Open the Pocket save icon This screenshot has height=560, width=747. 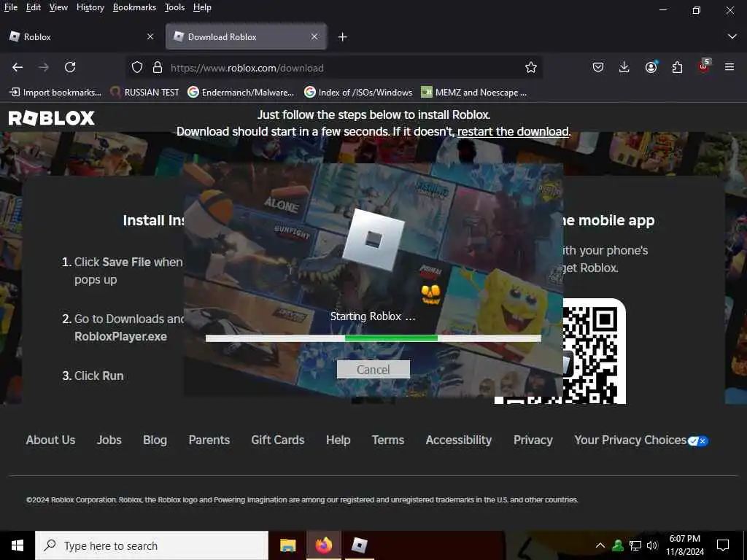(x=598, y=67)
